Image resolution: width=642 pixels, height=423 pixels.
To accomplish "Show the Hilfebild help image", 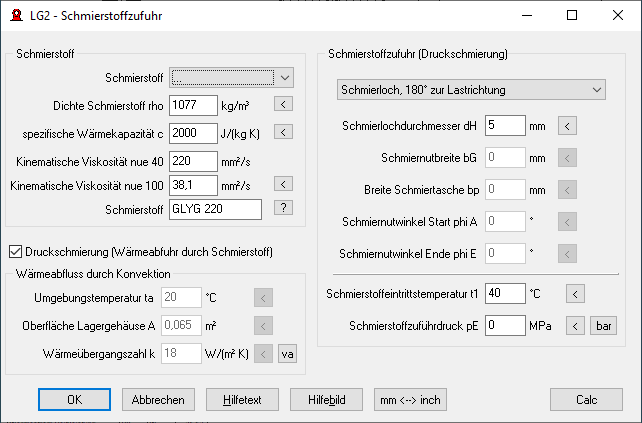I will pyautogui.click(x=327, y=399).
